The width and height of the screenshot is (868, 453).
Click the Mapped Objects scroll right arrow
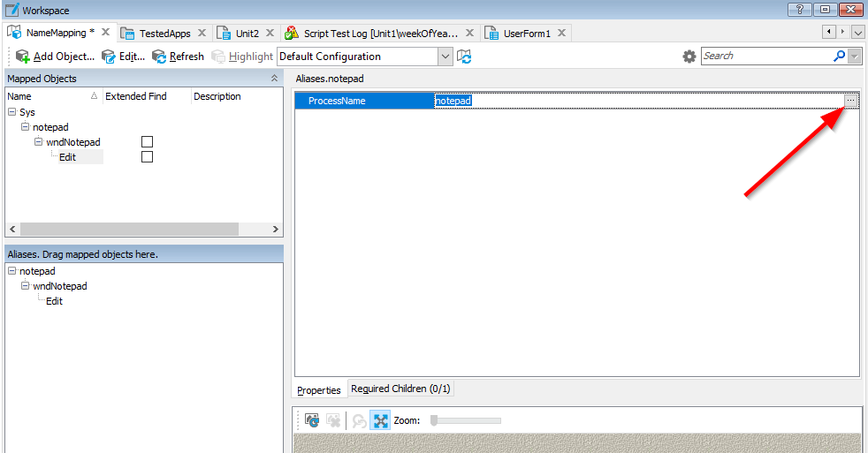click(x=276, y=229)
